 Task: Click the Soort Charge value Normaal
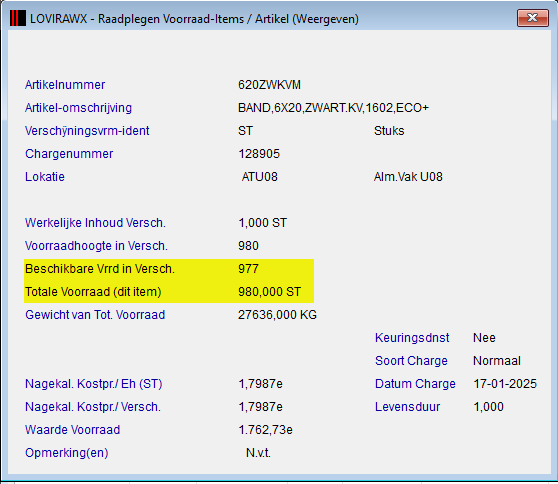(x=497, y=361)
